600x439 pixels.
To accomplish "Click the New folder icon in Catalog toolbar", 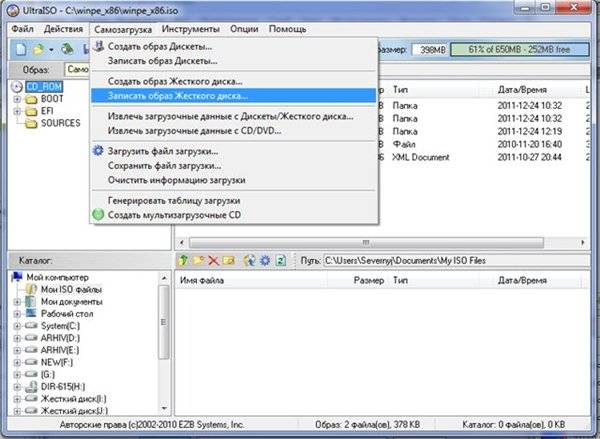I will tap(199, 261).
